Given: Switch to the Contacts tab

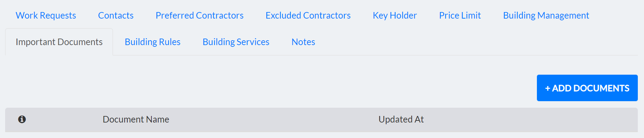Looking at the screenshot, I should [x=116, y=15].
